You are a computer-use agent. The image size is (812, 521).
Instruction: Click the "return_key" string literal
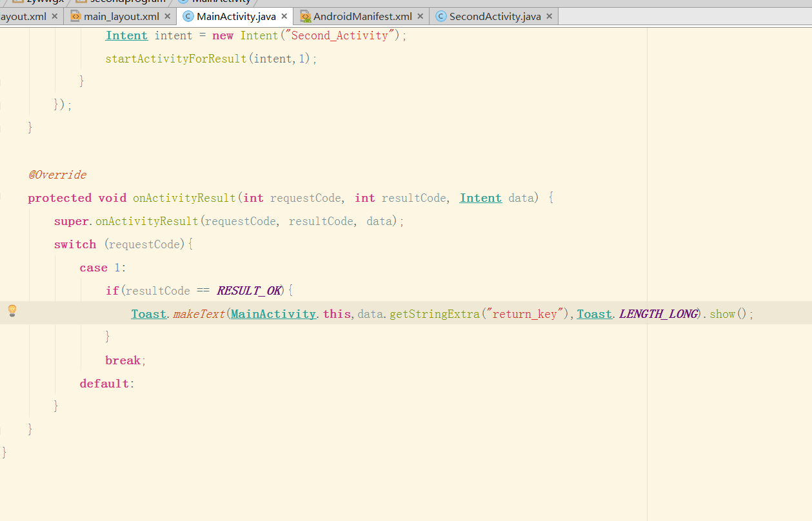tap(522, 314)
